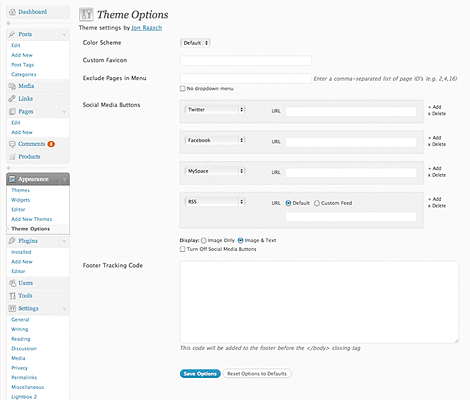Image resolution: width=470 pixels, height=400 pixels.
Task: Click the Pages icon in sidebar
Action: (x=12, y=112)
